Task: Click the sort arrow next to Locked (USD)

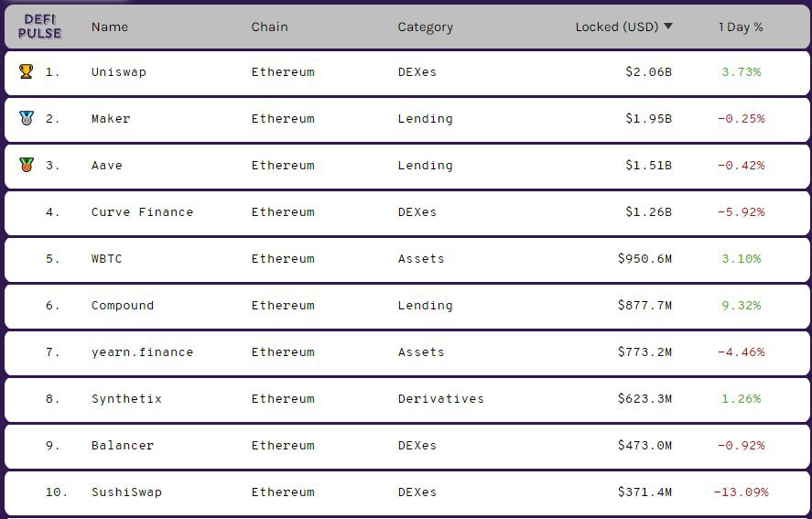Action: click(668, 27)
